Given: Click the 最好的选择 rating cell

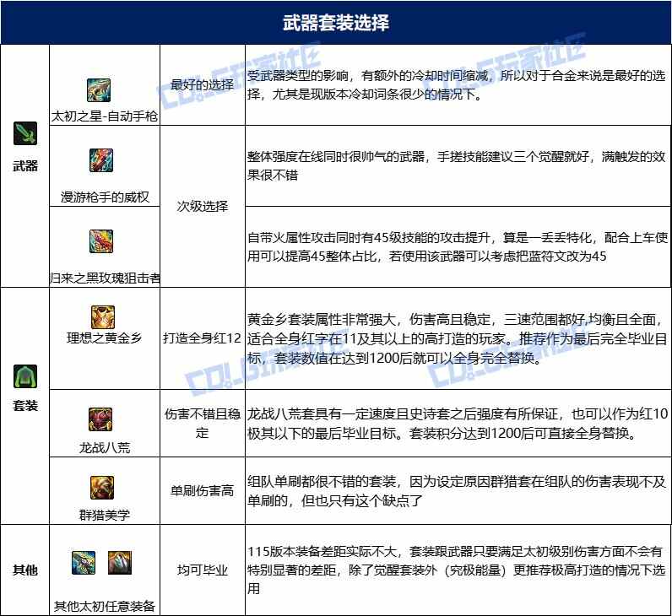Looking at the screenshot, I should (x=203, y=85).
